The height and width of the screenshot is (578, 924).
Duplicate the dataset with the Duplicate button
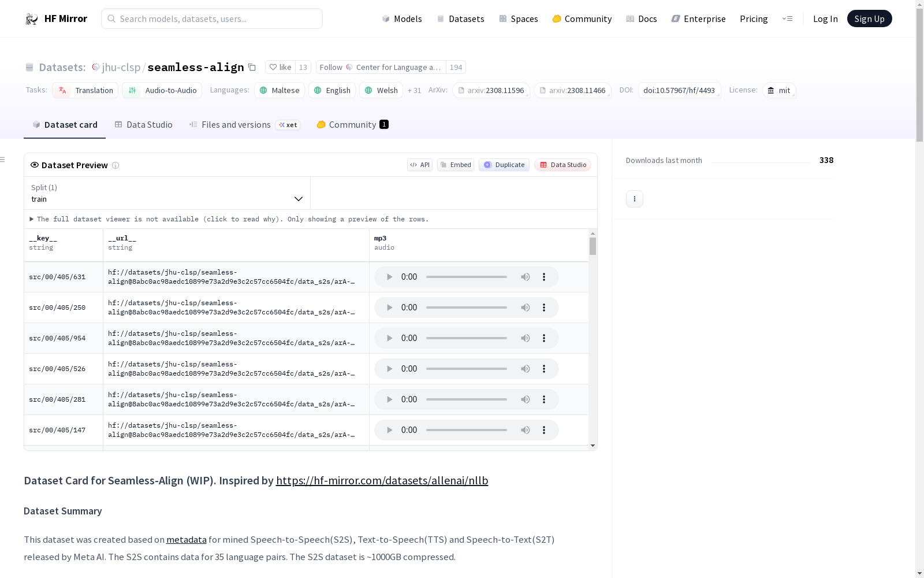point(504,165)
